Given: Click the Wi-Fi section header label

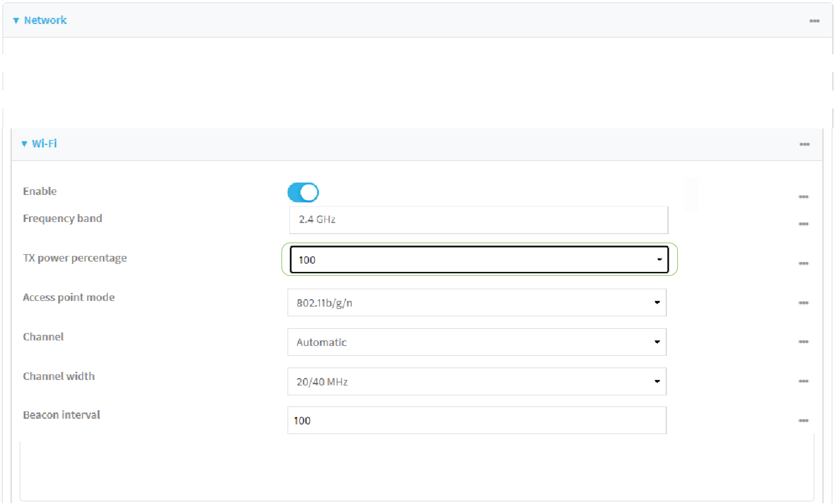Looking at the screenshot, I should 44,143.
